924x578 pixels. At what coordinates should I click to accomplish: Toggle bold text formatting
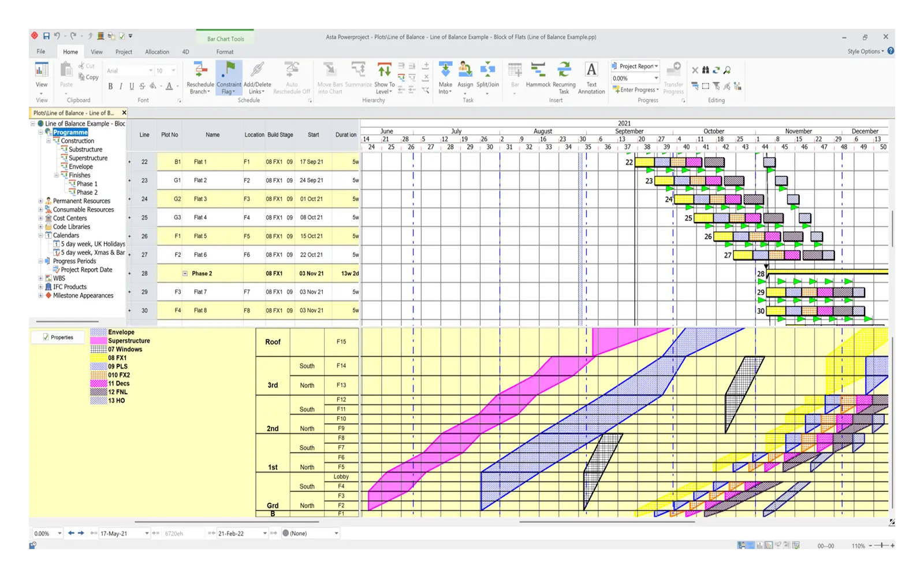pyautogui.click(x=110, y=86)
